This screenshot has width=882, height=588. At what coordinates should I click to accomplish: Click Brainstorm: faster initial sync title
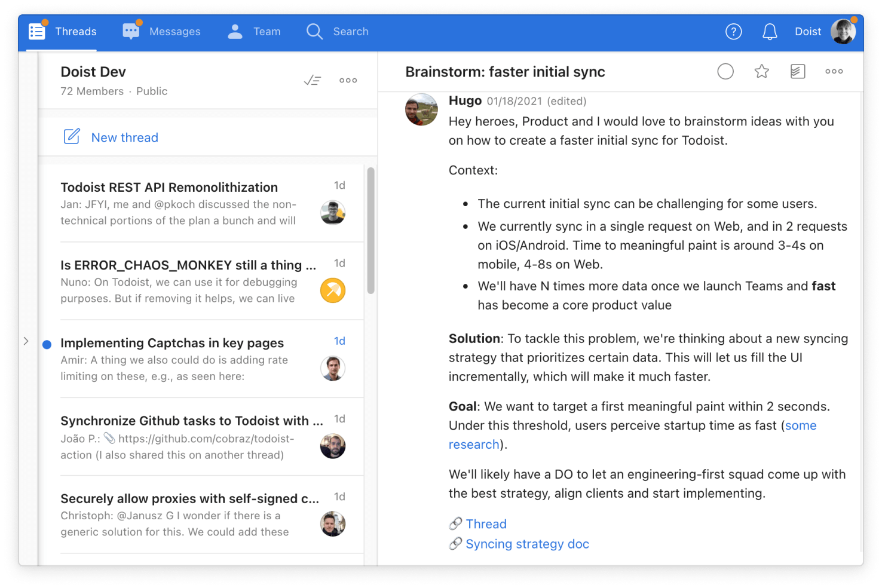pyautogui.click(x=505, y=72)
